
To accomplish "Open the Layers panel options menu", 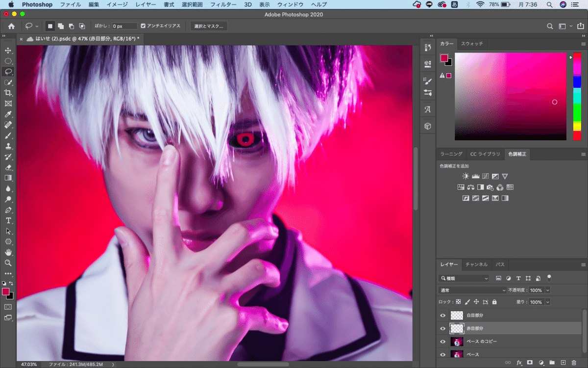I will click(x=583, y=264).
